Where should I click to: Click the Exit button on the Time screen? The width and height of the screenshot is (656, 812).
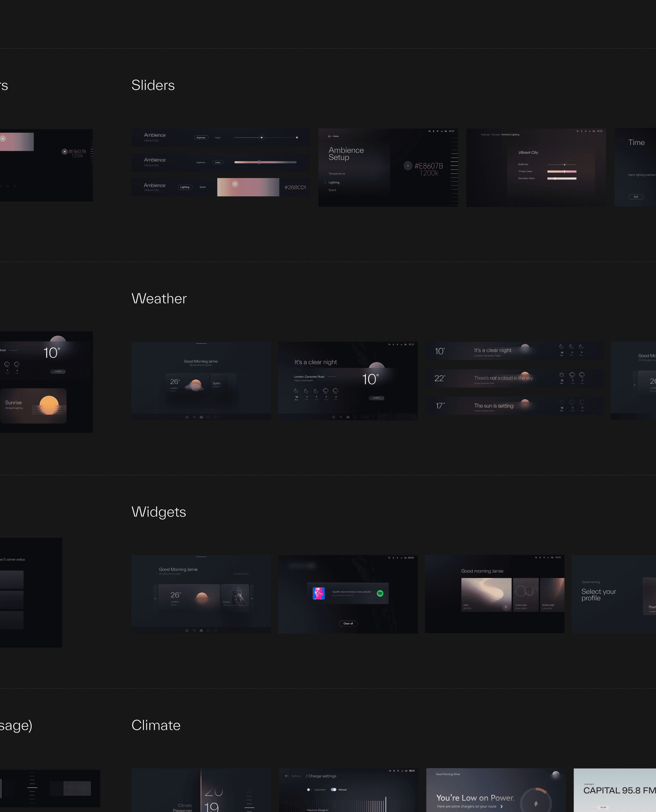[636, 197]
